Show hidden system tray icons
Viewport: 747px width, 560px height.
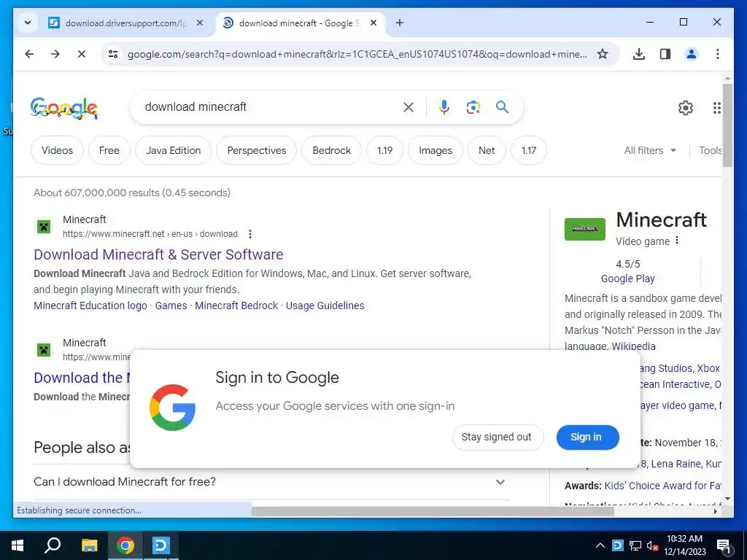[x=600, y=545]
